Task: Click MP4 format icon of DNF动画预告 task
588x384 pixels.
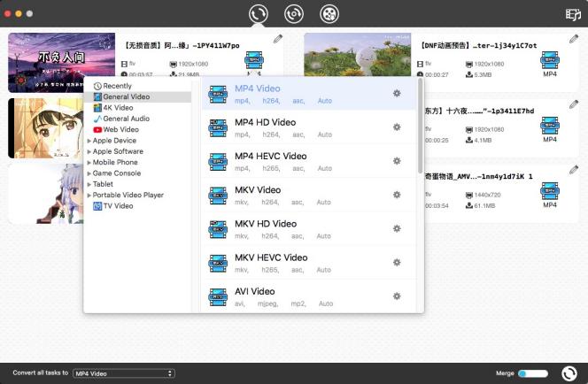Action: pos(550,60)
